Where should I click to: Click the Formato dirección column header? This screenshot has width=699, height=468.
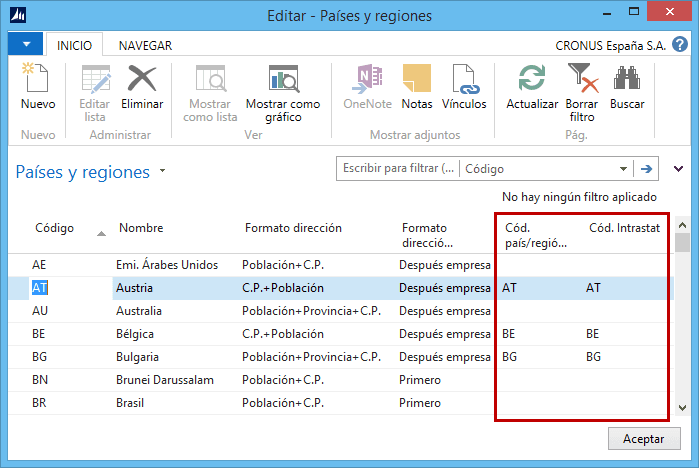pyautogui.click(x=293, y=228)
